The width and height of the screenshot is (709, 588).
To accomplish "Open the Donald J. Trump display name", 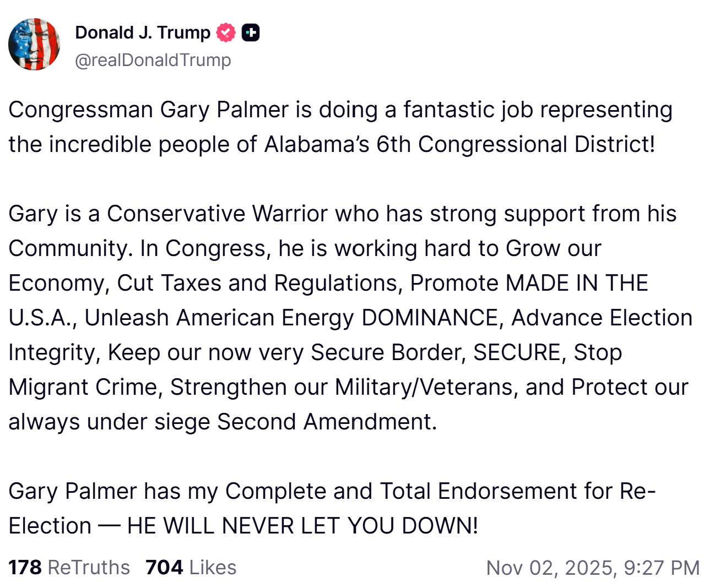I will (x=142, y=33).
